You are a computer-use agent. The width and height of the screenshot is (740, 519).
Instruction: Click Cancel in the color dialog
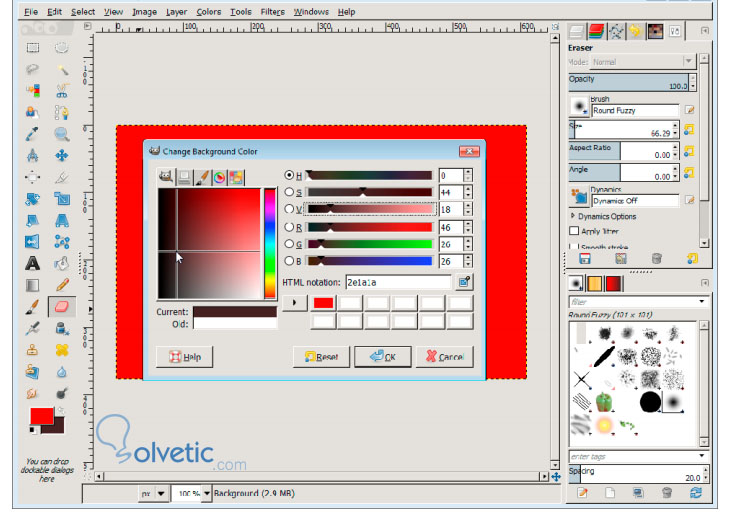pos(445,357)
